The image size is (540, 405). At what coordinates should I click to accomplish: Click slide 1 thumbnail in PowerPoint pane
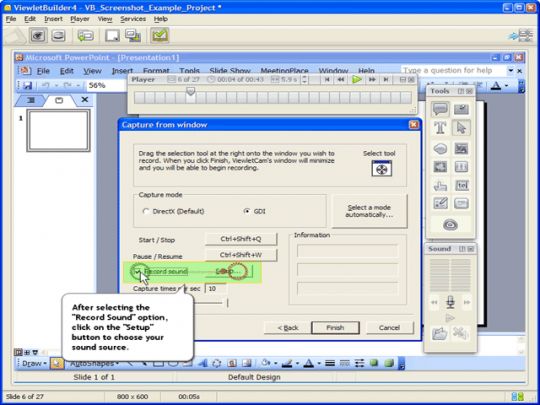[59, 131]
